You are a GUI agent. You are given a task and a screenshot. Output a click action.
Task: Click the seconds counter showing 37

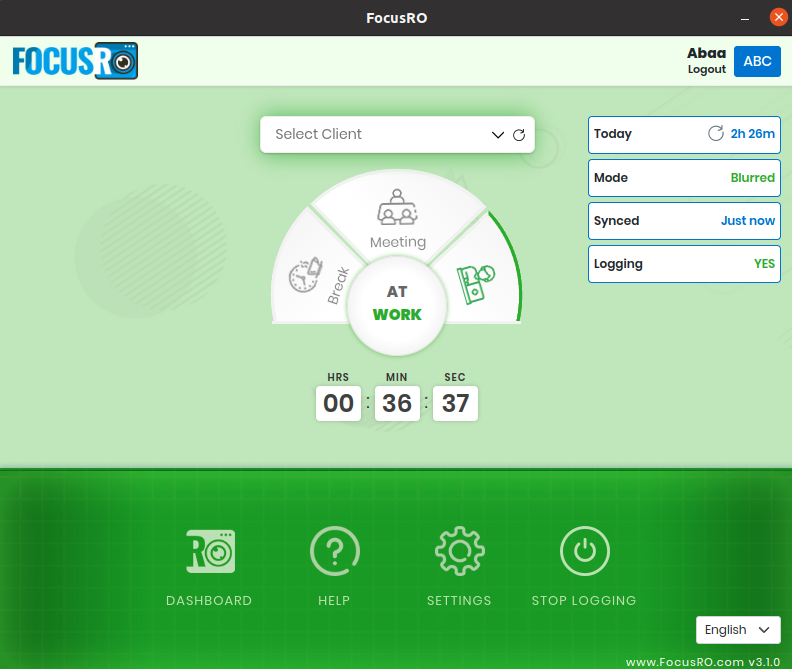[x=456, y=403]
